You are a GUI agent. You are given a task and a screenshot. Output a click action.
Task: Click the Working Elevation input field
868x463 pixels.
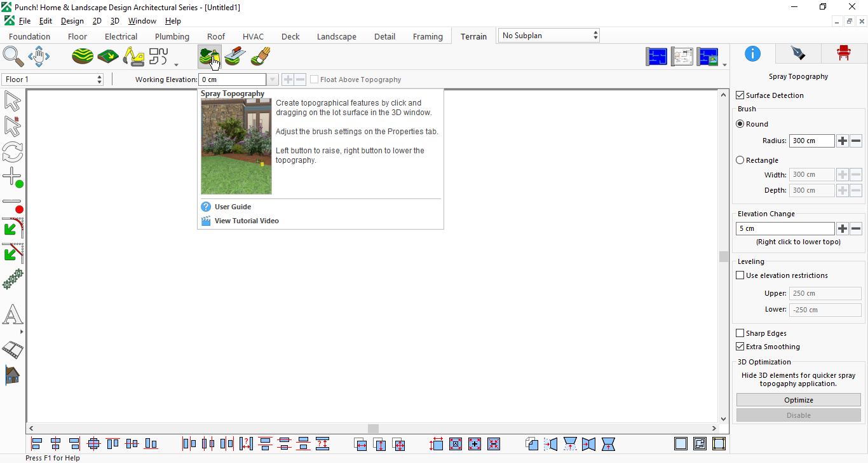click(233, 79)
